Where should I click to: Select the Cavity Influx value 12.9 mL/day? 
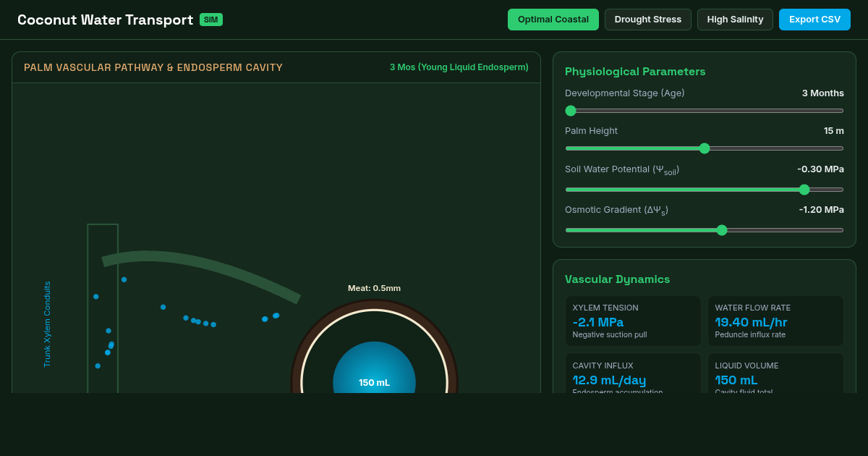[x=609, y=380]
